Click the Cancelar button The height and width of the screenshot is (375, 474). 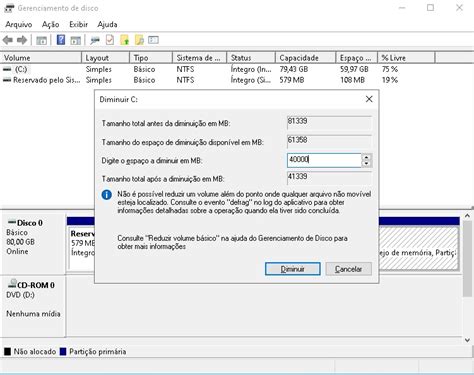[348, 269]
